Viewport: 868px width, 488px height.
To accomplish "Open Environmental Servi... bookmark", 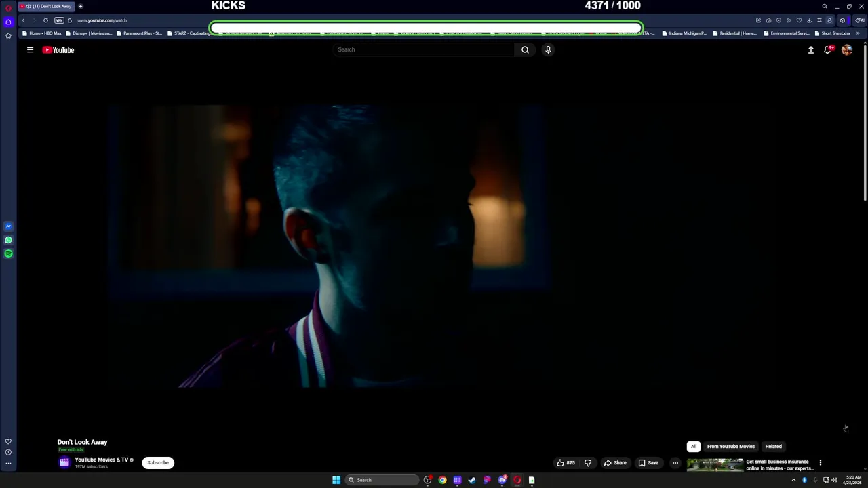I will pyautogui.click(x=787, y=33).
